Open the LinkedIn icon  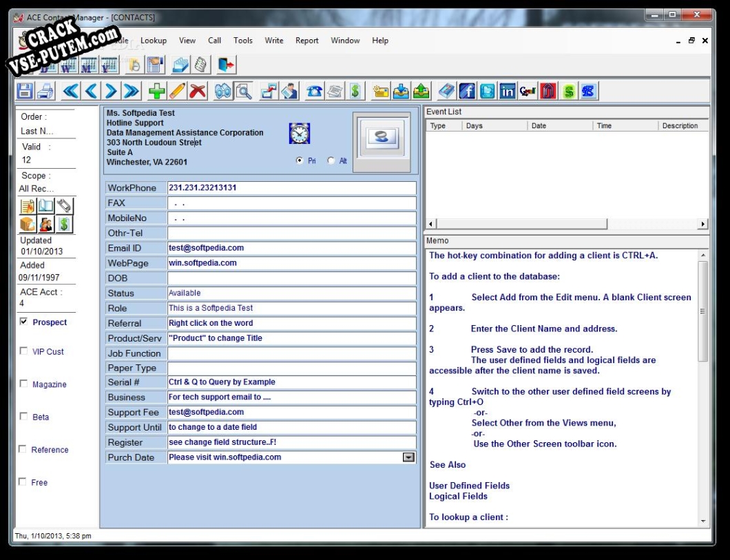[508, 91]
